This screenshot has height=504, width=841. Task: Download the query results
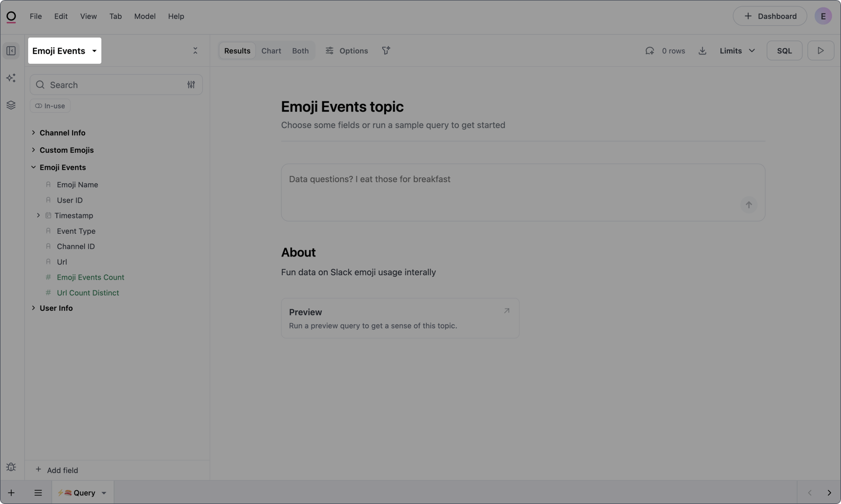(x=703, y=50)
